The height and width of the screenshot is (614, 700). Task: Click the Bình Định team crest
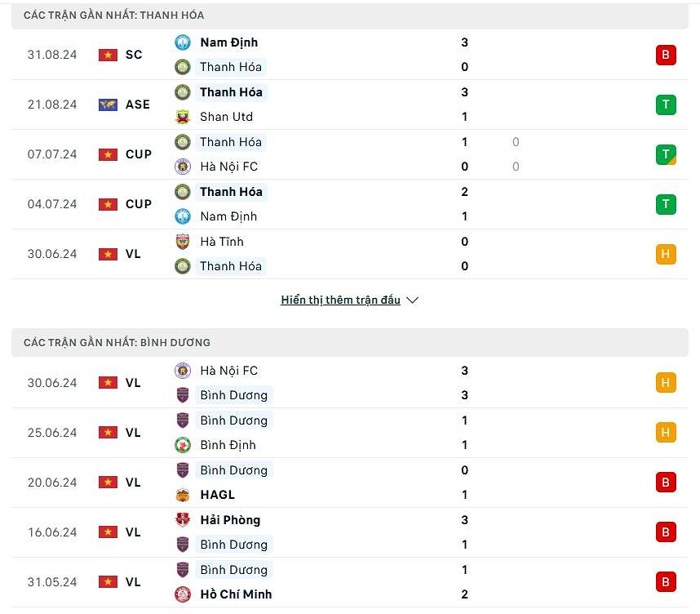tap(182, 445)
